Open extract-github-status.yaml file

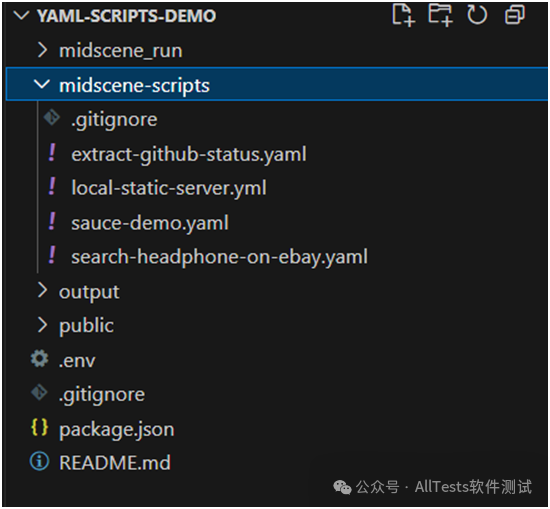point(189,154)
